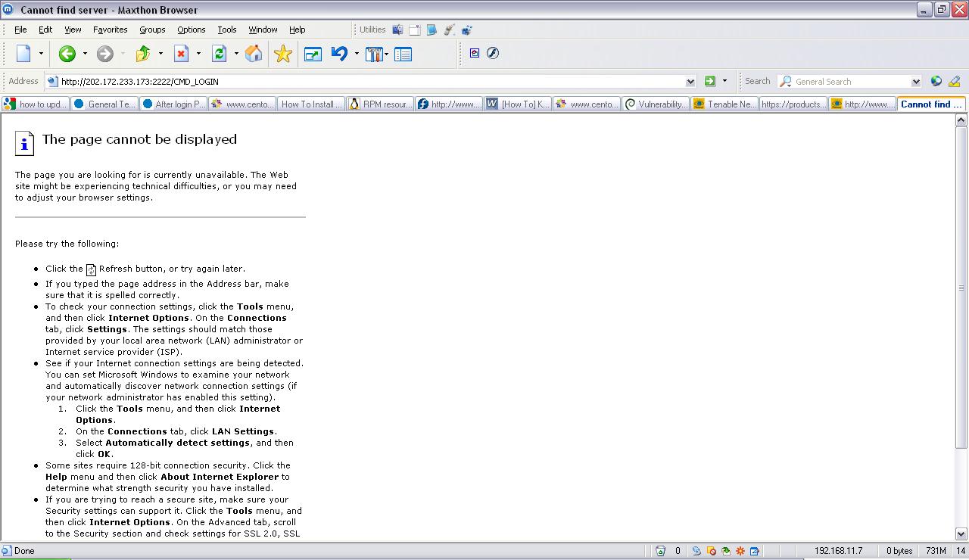
Task: Click the blue Undo arrow icon
Action: pos(339,54)
